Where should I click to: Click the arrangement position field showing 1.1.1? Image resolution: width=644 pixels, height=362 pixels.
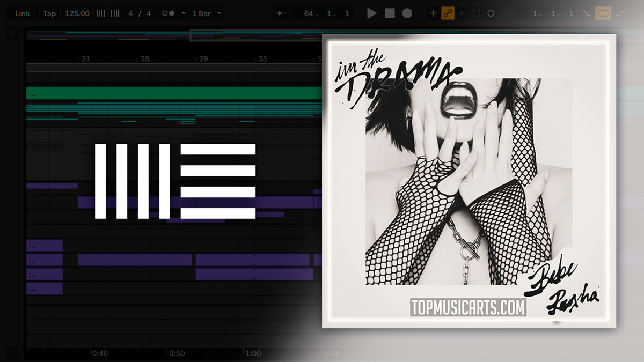553,13
